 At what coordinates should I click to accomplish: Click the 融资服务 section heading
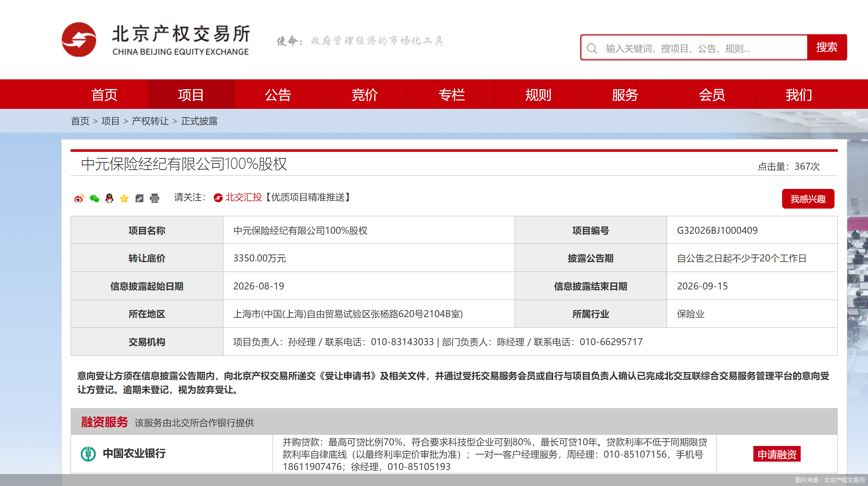(104, 422)
